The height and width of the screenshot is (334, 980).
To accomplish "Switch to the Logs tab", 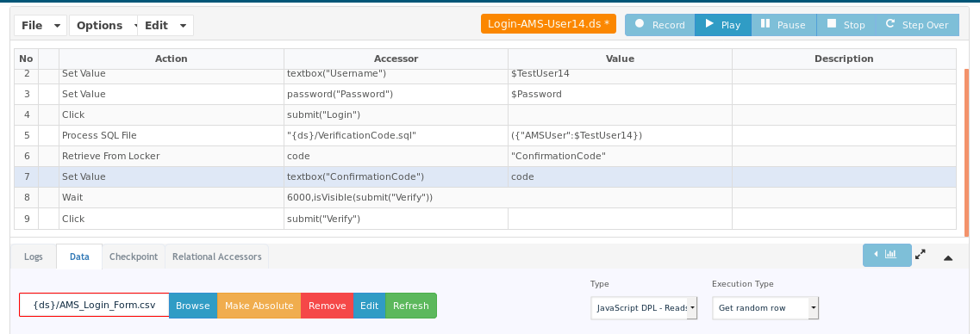I will [x=34, y=257].
